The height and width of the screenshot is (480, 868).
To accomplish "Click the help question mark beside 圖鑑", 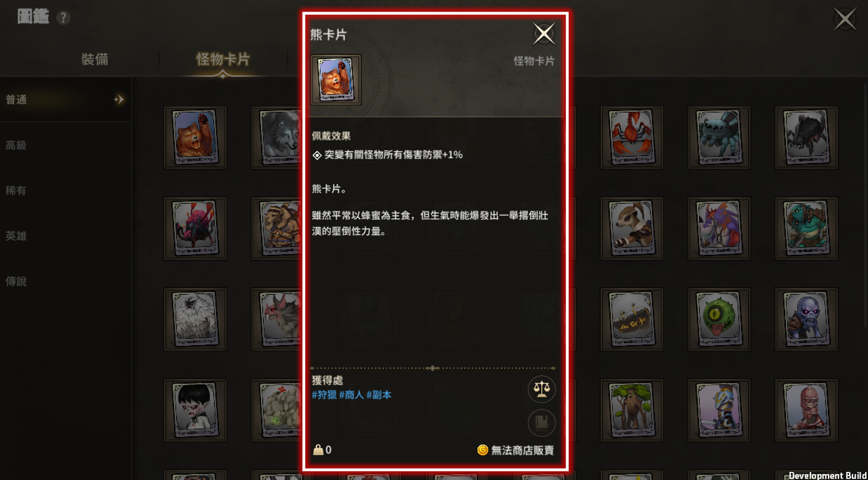I will pos(63,18).
